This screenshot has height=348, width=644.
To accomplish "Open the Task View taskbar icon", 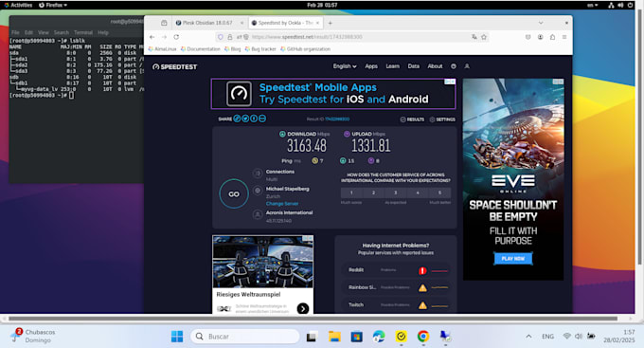I will 312,337.
